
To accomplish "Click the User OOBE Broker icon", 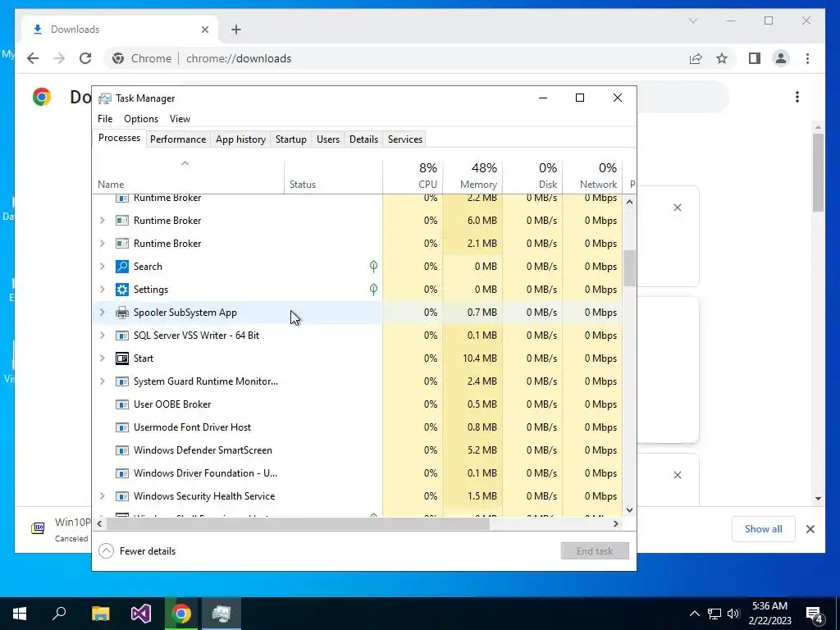I will pyautogui.click(x=122, y=404).
